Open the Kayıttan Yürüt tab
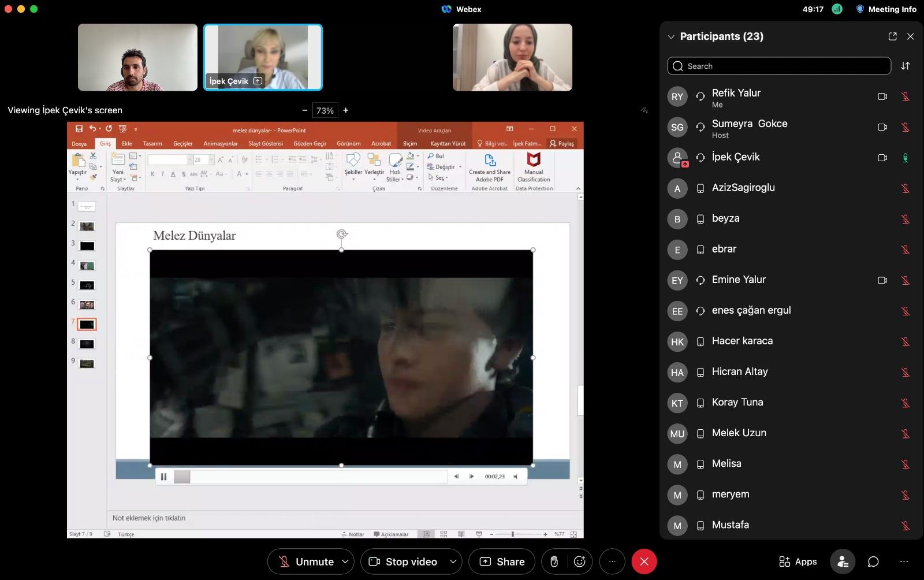 tap(448, 143)
